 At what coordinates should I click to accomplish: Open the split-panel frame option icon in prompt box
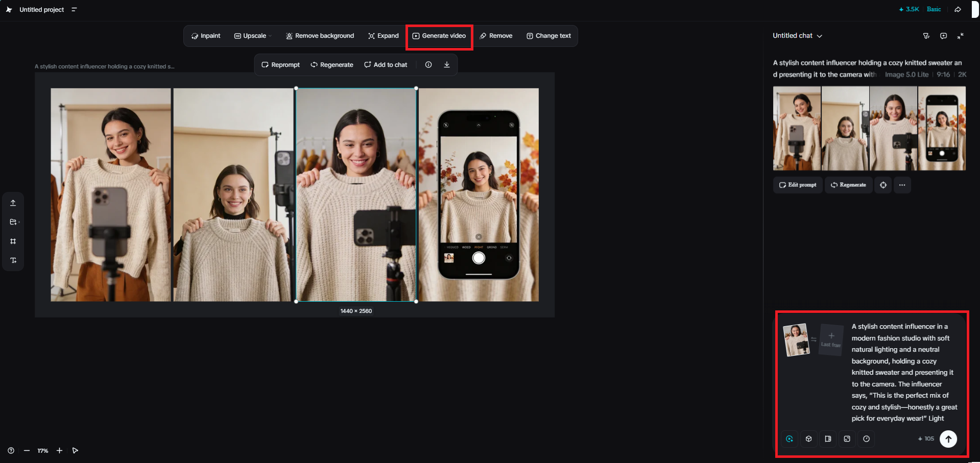828,439
